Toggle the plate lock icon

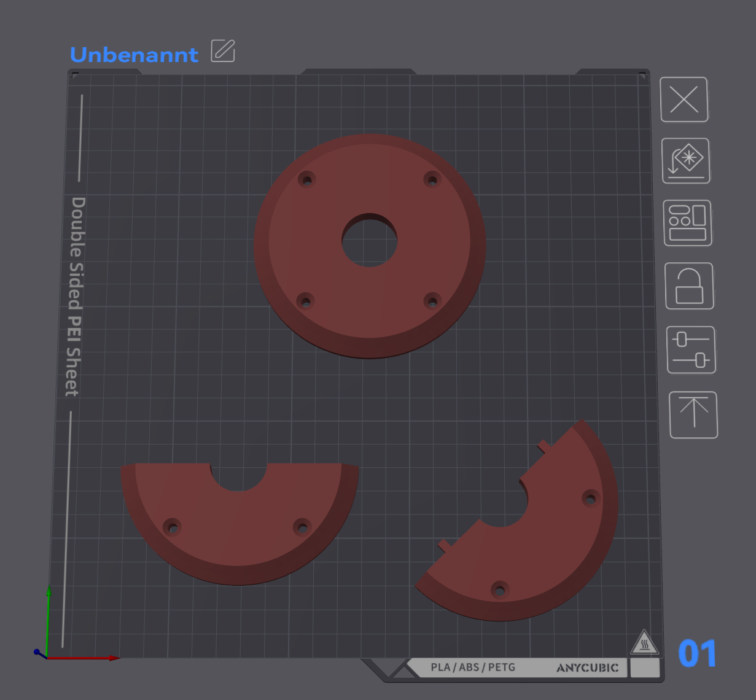tap(689, 286)
